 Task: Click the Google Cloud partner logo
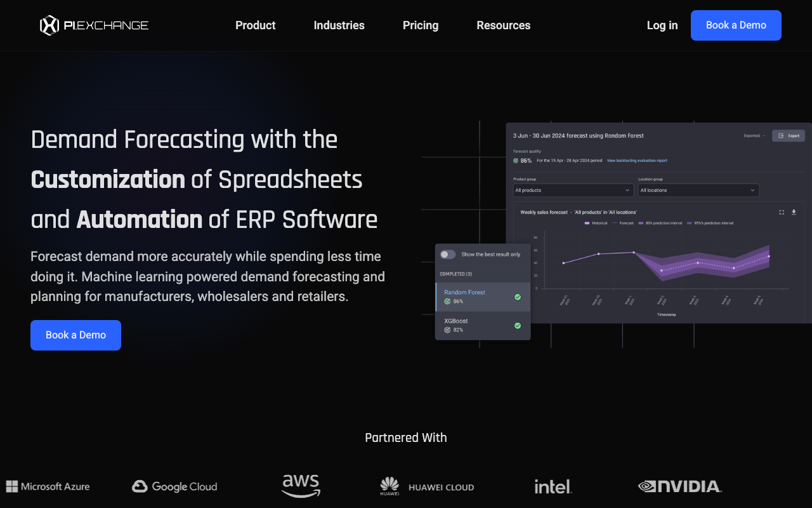coord(174,486)
